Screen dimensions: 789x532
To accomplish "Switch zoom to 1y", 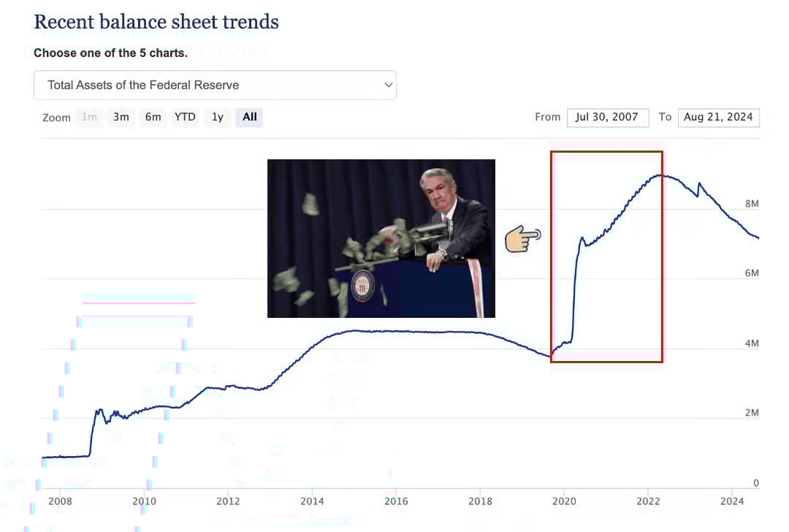I will click(218, 117).
